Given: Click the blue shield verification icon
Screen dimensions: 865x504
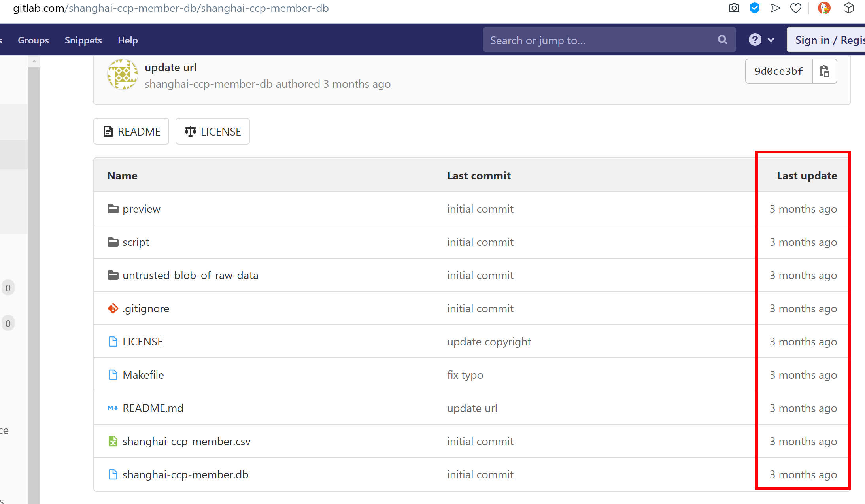Looking at the screenshot, I should coord(755,8).
